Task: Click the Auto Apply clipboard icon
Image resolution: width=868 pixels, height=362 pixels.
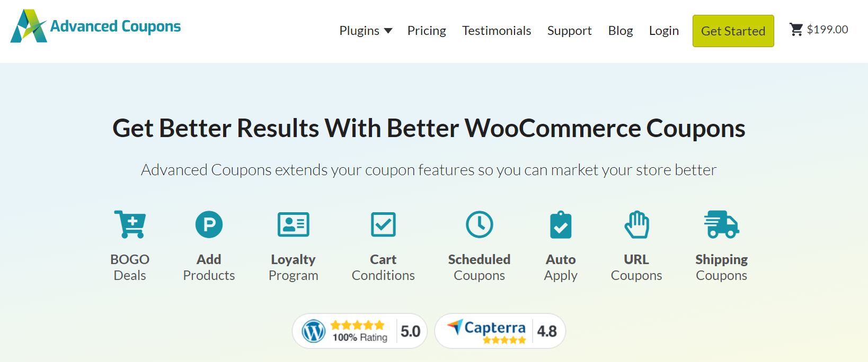Action: tap(561, 225)
